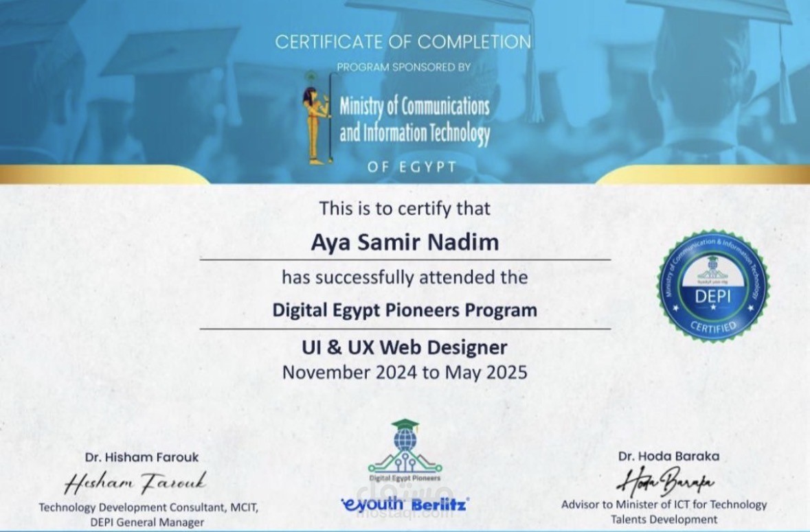Click 'Ministry of Communications' text line
The image size is (810, 532).
click(x=414, y=107)
